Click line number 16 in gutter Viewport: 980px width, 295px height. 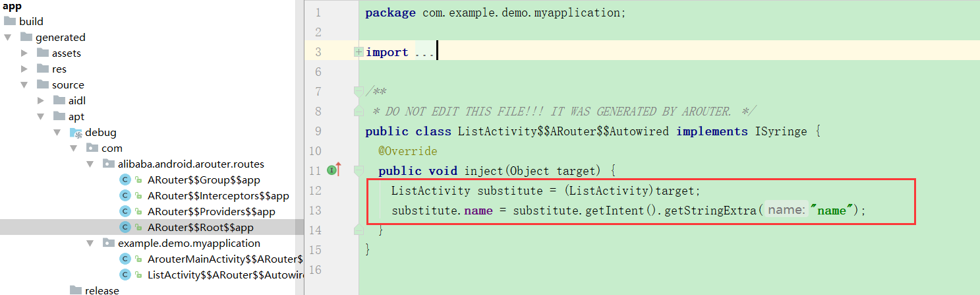(315, 270)
